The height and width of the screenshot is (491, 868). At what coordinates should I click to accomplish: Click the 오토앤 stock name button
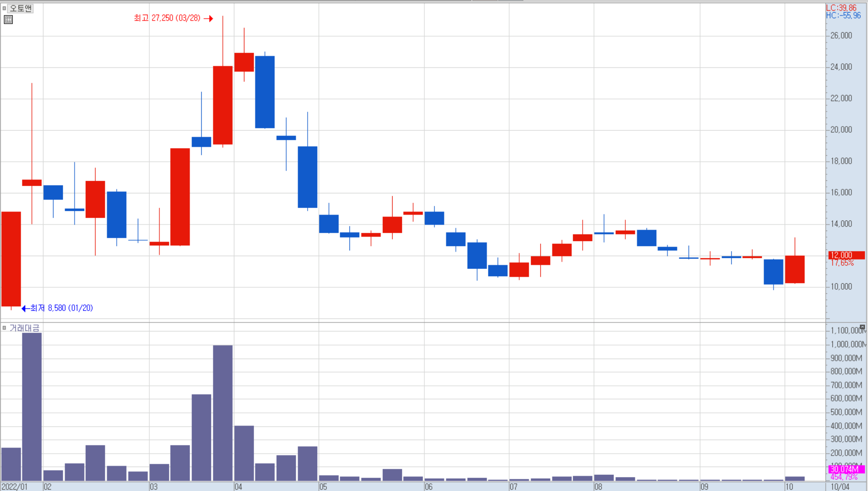click(x=20, y=8)
